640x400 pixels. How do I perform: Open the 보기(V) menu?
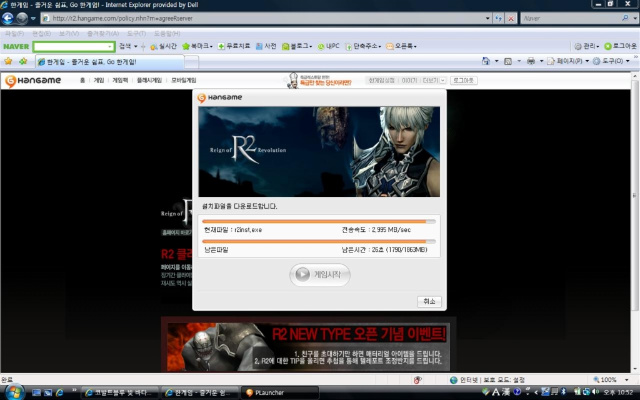69,33
